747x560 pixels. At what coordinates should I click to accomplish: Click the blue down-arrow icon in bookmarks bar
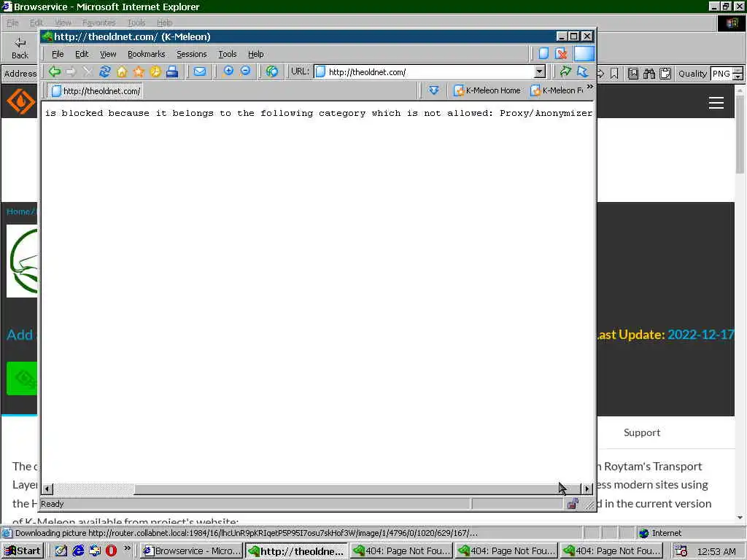tap(433, 90)
